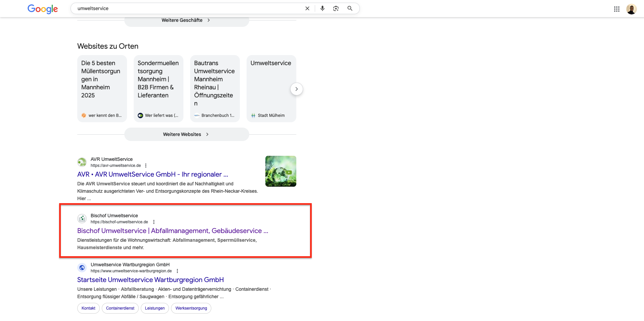Click the Google logo
This screenshot has width=644, height=321.
point(43,9)
